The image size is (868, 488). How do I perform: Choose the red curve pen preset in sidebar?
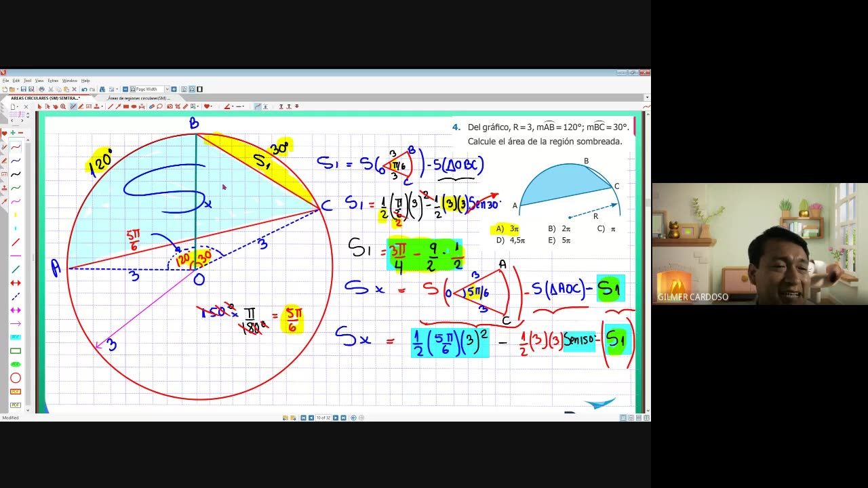pyautogui.click(x=16, y=147)
